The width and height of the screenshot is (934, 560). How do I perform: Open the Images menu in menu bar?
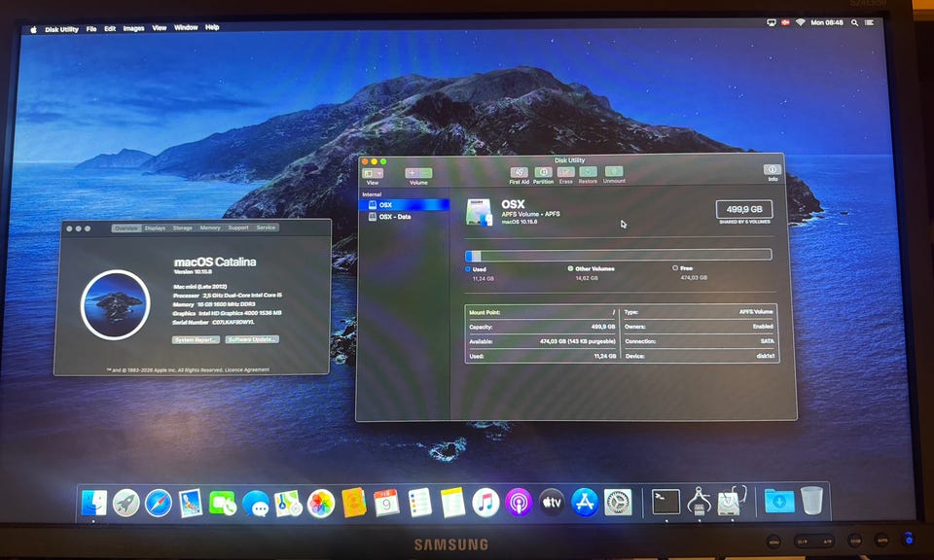coord(133,28)
